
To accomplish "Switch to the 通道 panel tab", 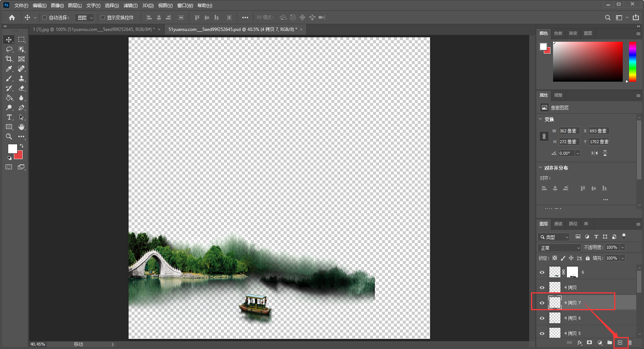I will click(x=558, y=224).
